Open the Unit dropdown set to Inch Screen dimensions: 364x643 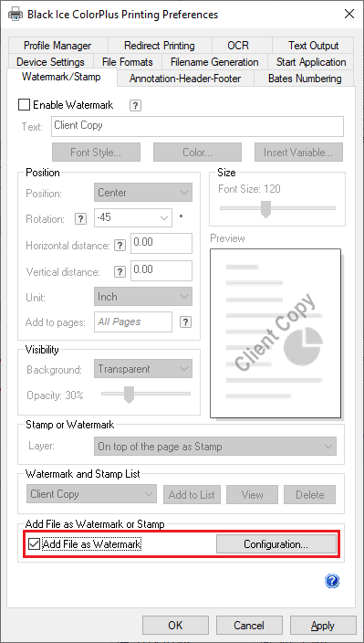pyautogui.click(x=143, y=297)
